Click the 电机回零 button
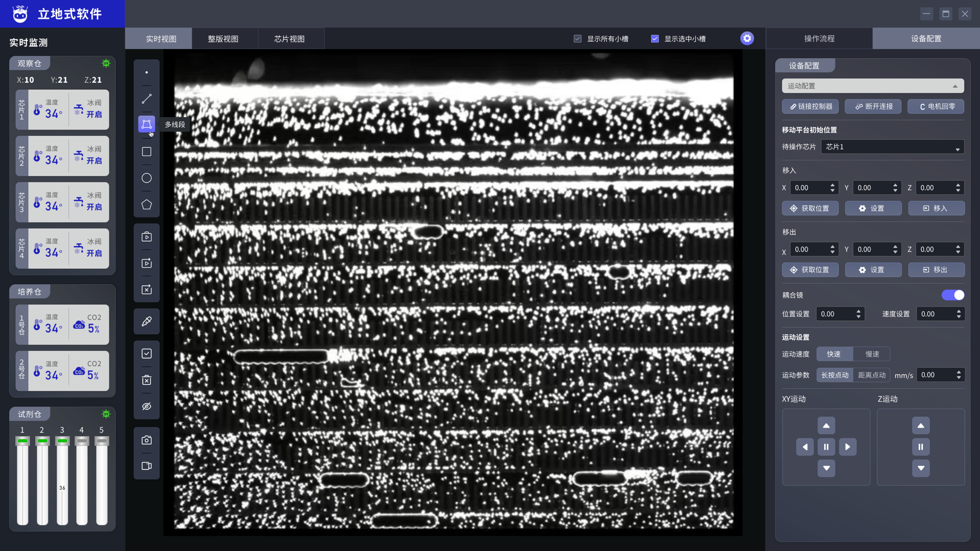This screenshot has width=980, height=551. [936, 107]
